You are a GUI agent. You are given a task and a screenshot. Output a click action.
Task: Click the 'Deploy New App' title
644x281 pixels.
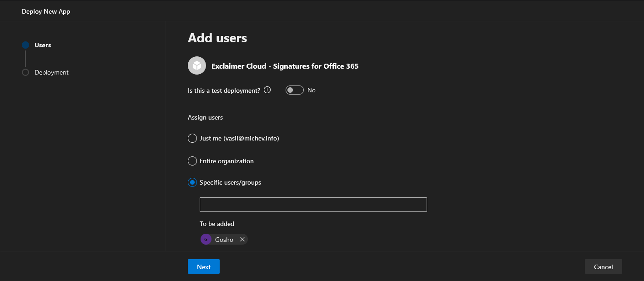pyautogui.click(x=46, y=11)
